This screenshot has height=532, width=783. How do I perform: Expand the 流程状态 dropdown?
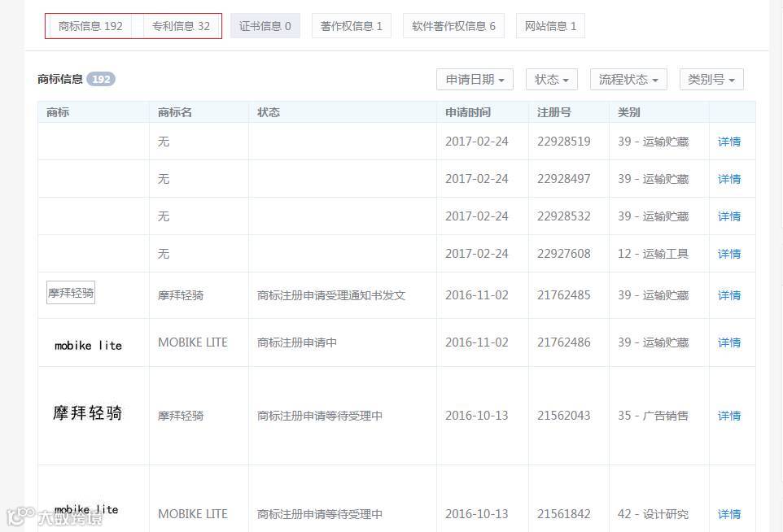pyautogui.click(x=628, y=80)
